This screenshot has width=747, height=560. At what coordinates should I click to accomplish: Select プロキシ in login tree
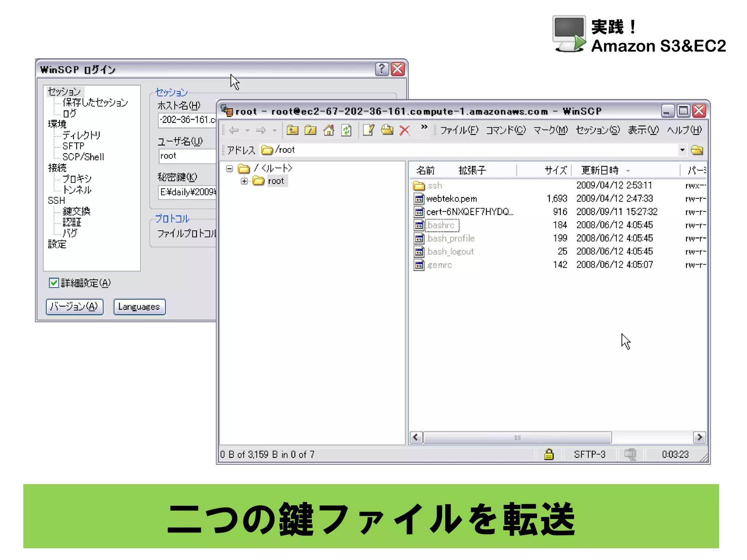(77, 179)
